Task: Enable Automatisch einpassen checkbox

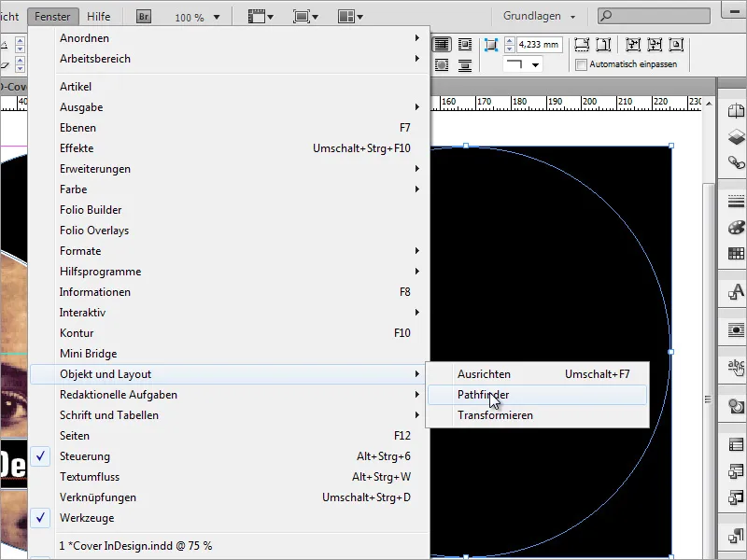Action: [581, 64]
